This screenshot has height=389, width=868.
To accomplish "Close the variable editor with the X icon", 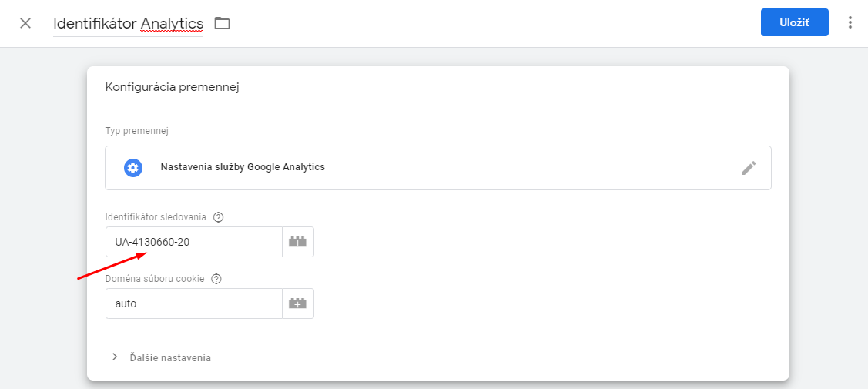I will tap(25, 23).
